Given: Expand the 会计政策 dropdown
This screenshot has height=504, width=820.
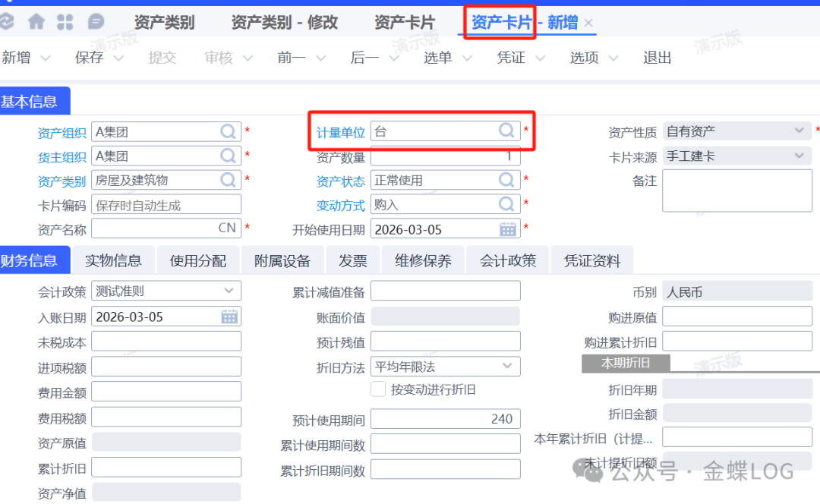Looking at the screenshot, I should [x=229, y=291].
